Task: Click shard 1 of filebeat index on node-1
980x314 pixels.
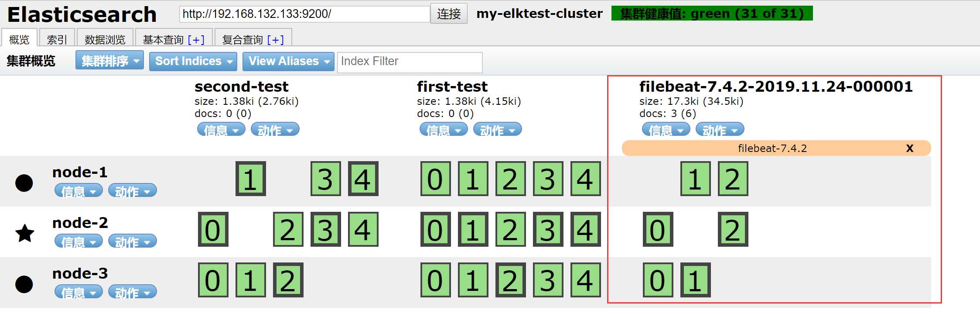Action: (695, 179)
